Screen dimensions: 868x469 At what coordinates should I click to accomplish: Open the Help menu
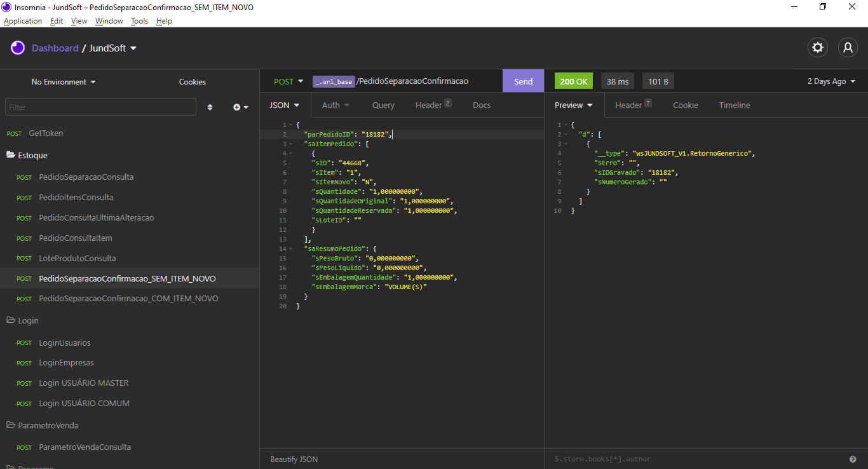click(164, 21)
